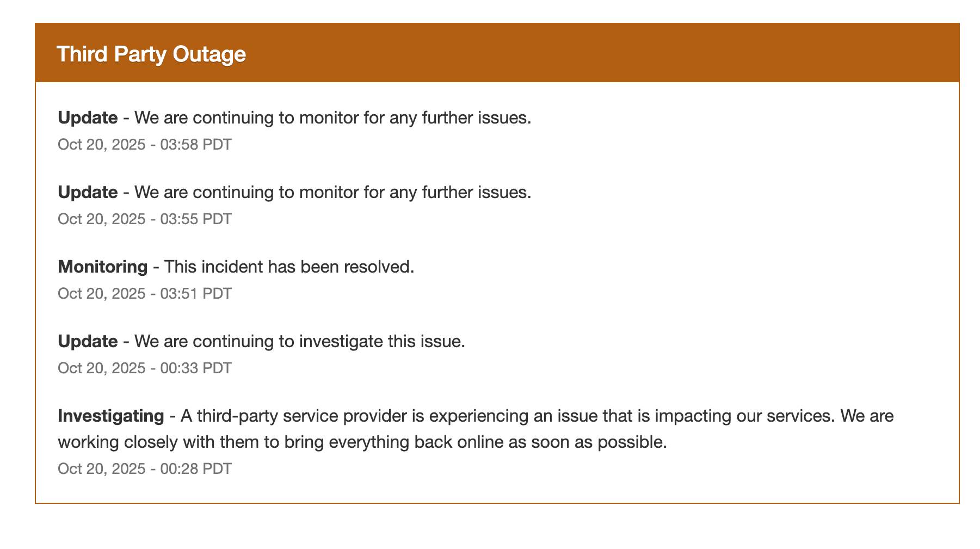Click the bold Monitoring status label
This screenshot has width=980, height=549.
(x=102, y=267)
